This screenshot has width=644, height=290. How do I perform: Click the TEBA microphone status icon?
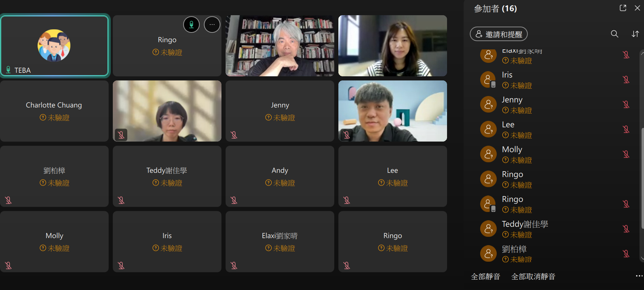pos(8,70)
